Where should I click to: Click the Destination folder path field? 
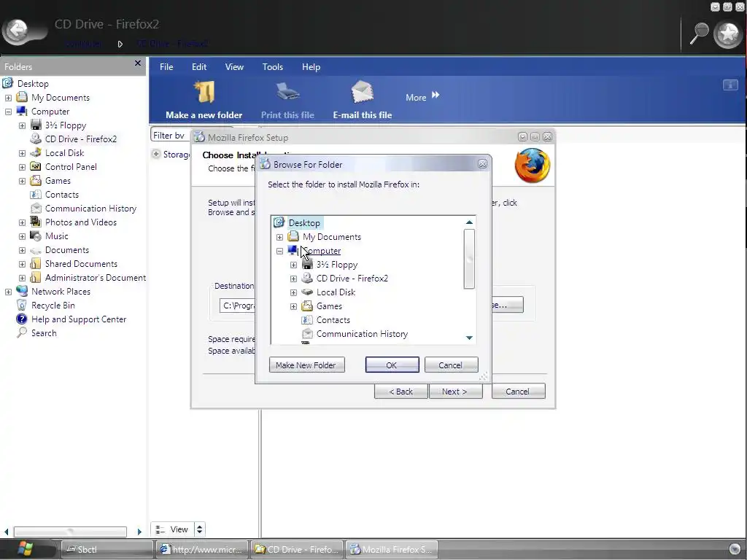point(238,306)
